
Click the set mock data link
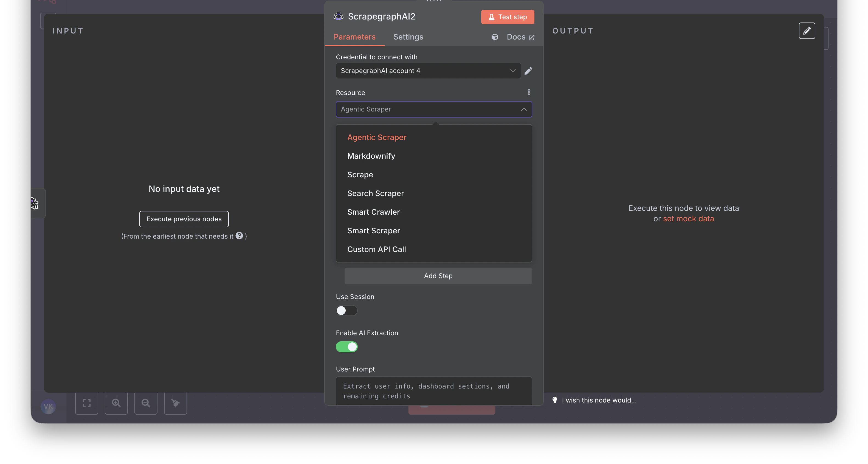[688, 219]
